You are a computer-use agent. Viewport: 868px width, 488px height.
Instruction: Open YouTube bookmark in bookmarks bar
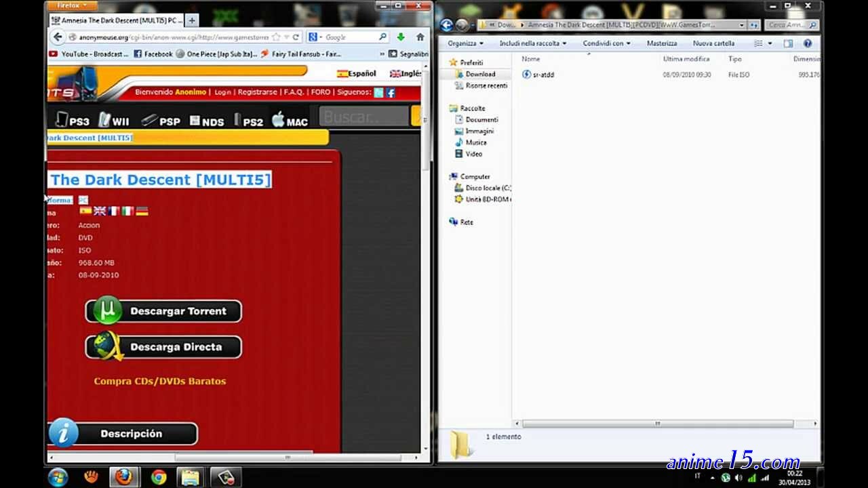pos(89,54)
